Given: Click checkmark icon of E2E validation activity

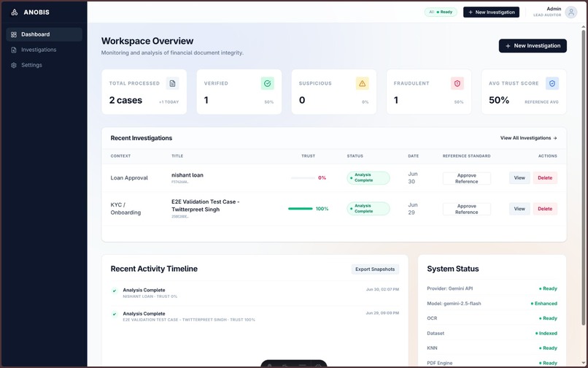Looking at the screenshot, I should [x=115, y=314].
